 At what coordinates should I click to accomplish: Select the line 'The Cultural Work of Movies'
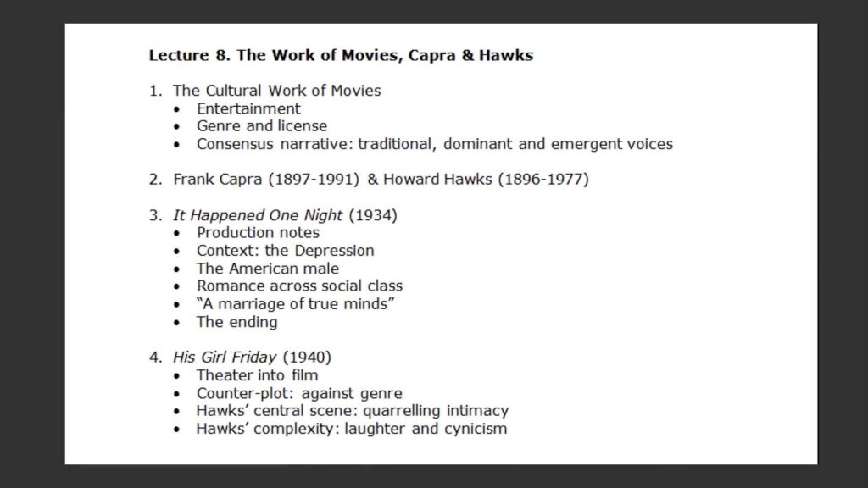pos(277,90)
